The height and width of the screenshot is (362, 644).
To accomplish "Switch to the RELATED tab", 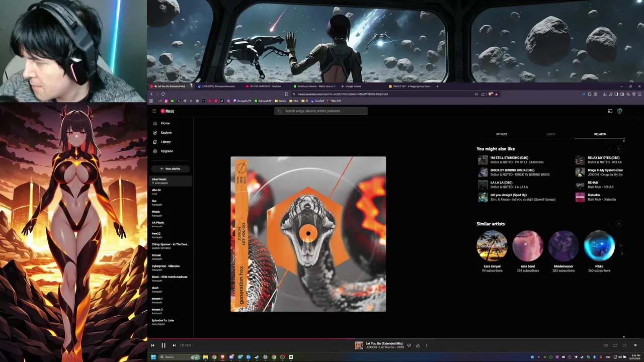I will click(600, 134).
